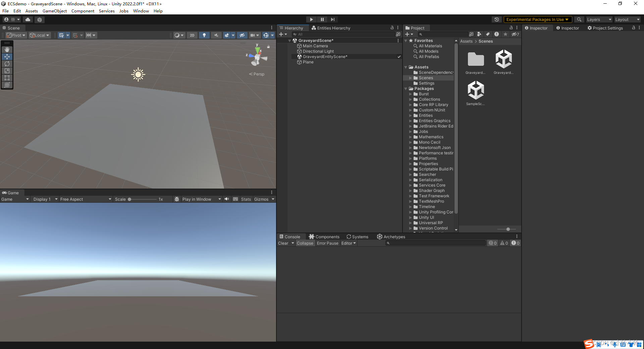Click Console Clear button
644x349 pixels.
[x=283, y=243]
